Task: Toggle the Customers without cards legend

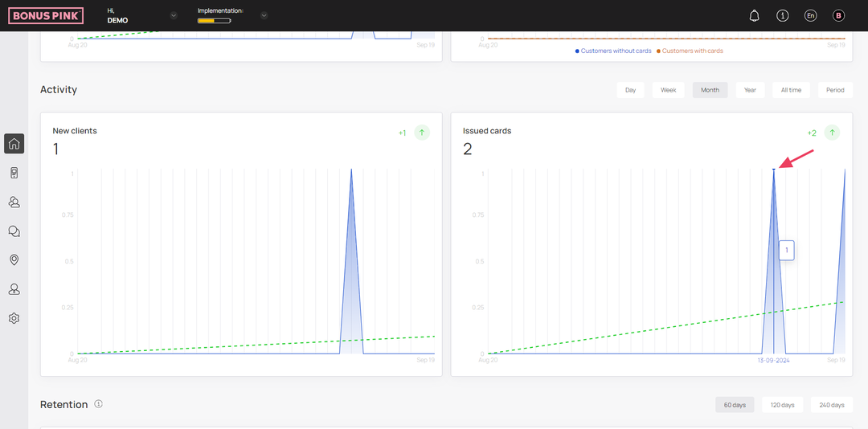Action: coord(613,51)
